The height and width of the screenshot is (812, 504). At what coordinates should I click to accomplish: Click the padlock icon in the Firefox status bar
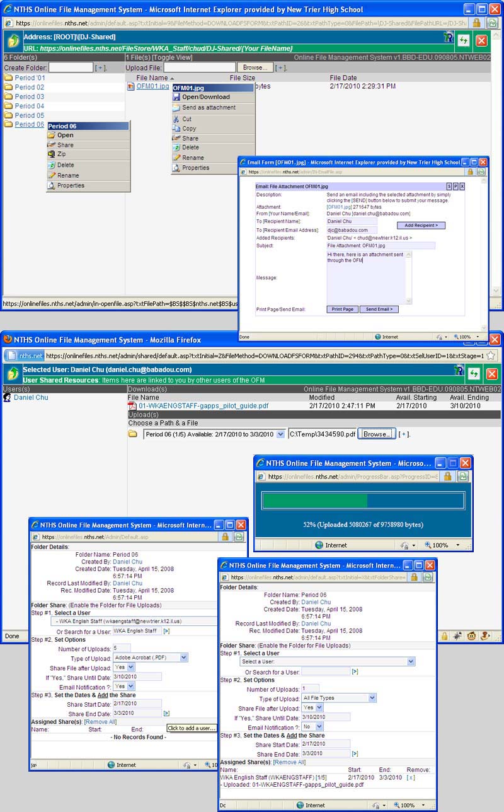[444, 636]
